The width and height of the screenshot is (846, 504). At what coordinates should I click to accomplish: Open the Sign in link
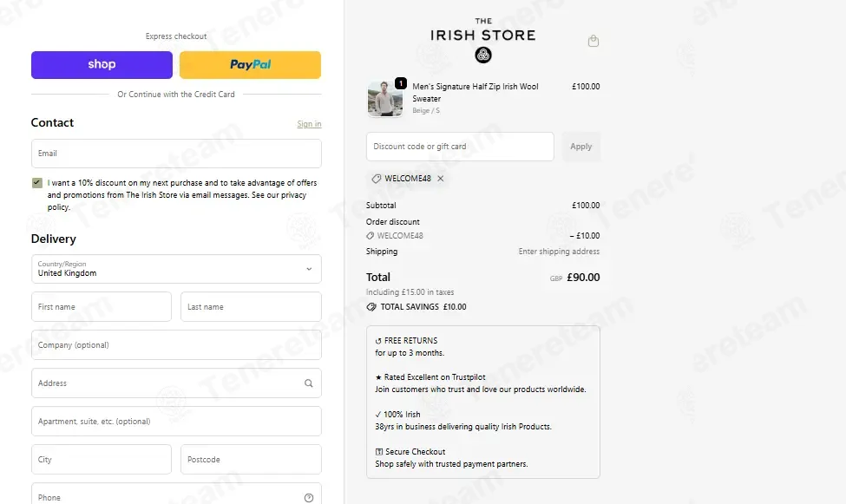(x=309, y=124)
